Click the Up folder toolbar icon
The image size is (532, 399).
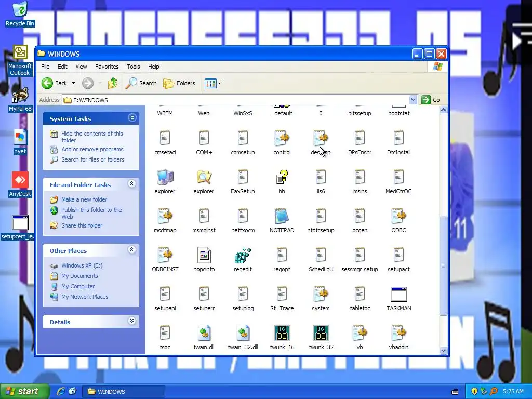(113, 83)
